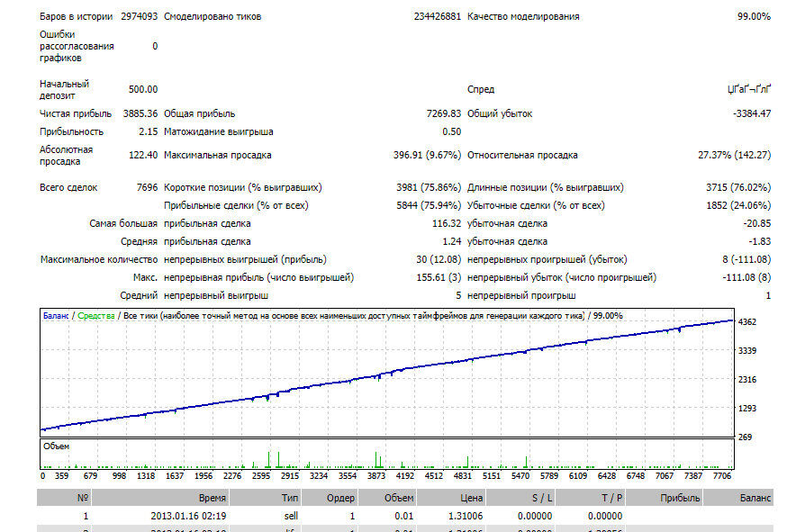Click the T / P column header
The image size is (787, 532).
point(590,498)
